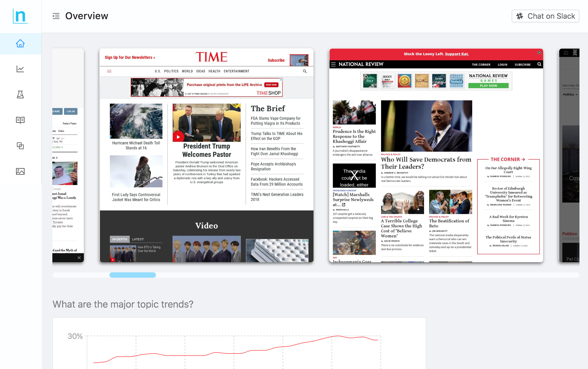Switch to the 'LATEST' video tab
Screen dimensions: 588x369
pos(138,239)
